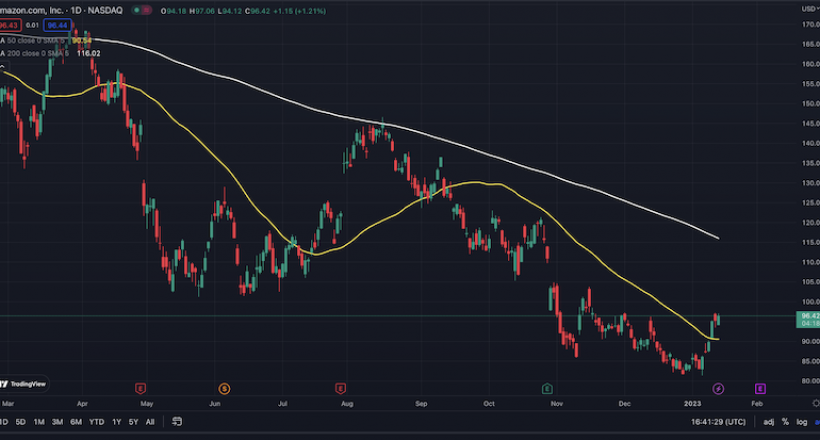Click the O94.18 open value
This screenshot has height=440, width=820.
[173, 10]
